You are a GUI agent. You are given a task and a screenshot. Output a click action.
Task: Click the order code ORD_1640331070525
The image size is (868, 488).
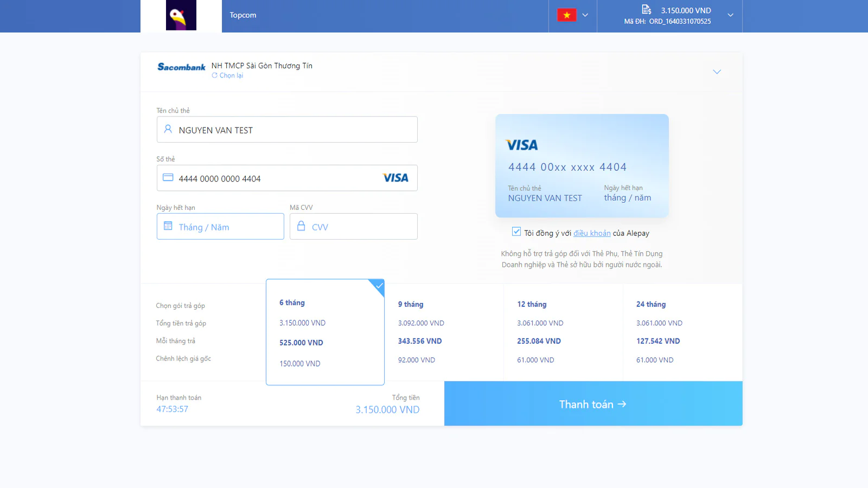click(x=680, y=22)
